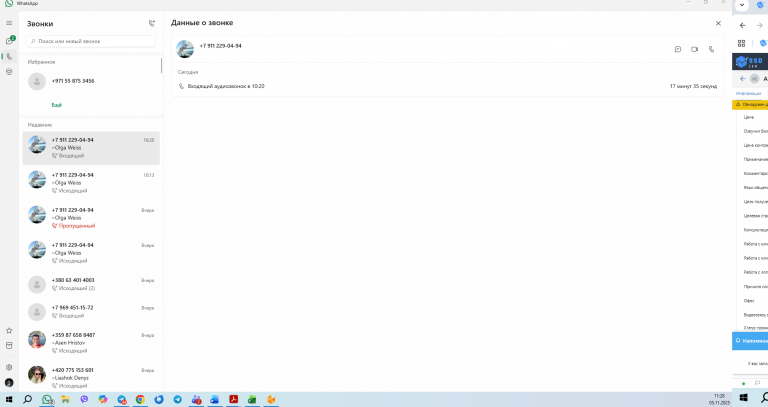Open Microsoft Teams from the taskbar
This screenshot has height=407, width=768.
(x=196, y=400)
